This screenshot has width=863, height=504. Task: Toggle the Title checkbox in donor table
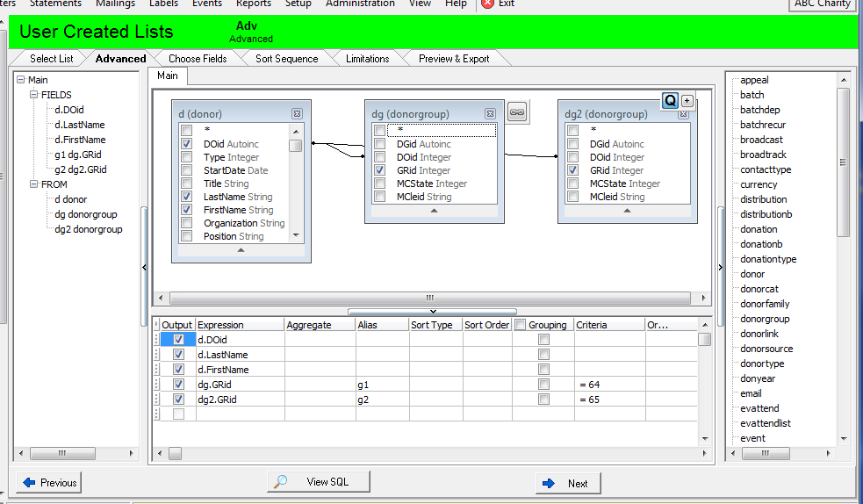pos(186,184)
